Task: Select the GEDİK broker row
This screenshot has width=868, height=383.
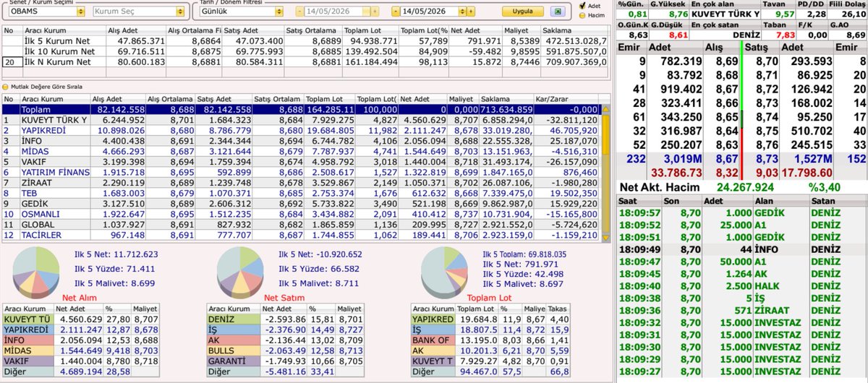Action: (x=301, y=204)
